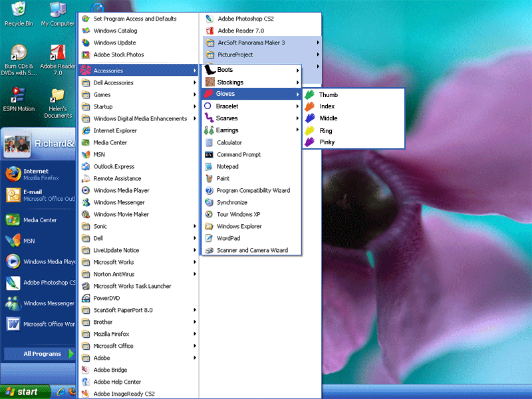Click the Paint brush cup icon
532x399 pixels.
pyautogui.click(x=209, y=178)
